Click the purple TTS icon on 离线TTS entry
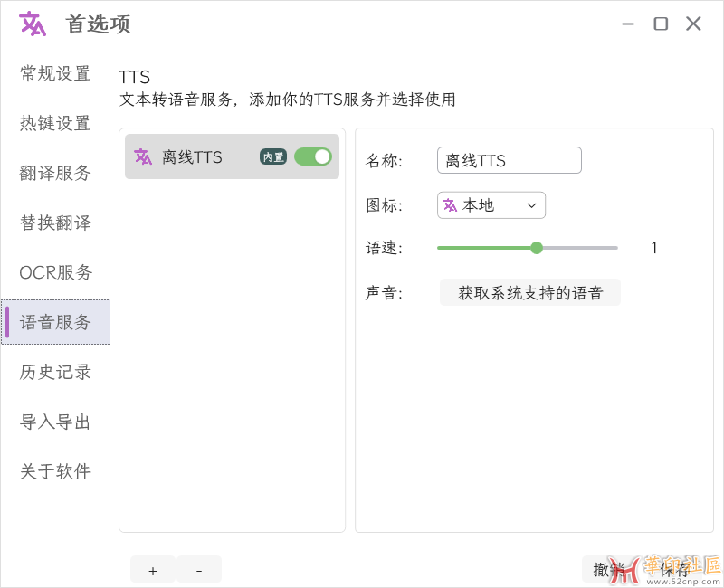724x588 pixels. tap(143, 156)
